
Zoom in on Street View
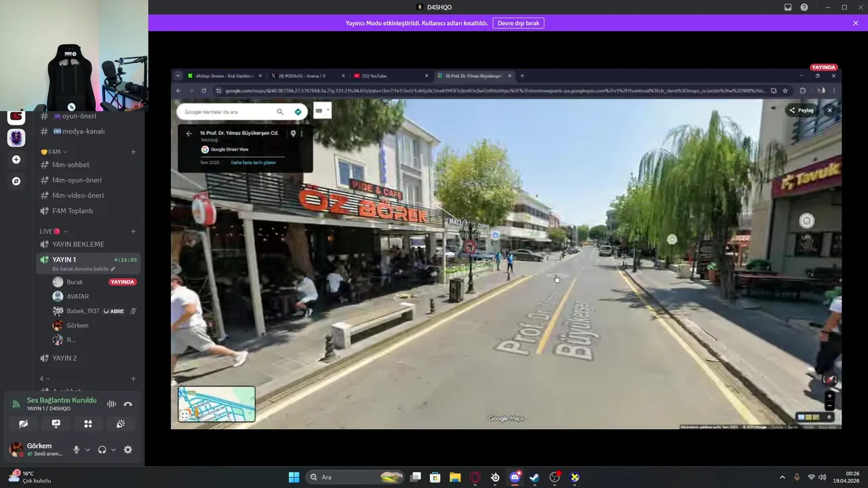(830, 395)
